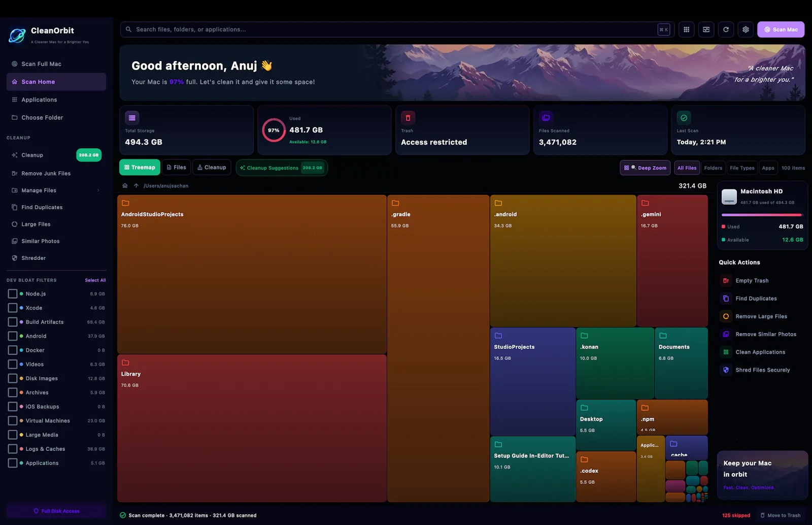Click the refresh icon in top toolbar
This screenshot has height=525, width=812.
point(726,29)
